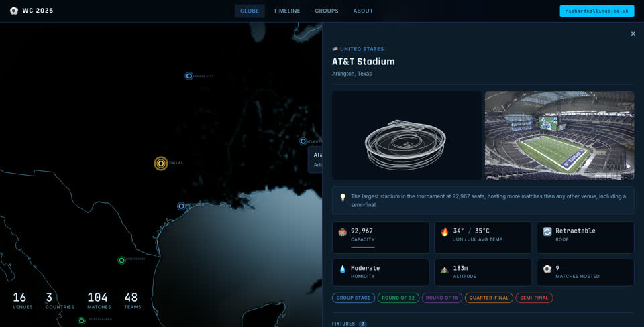Select the Kansas City venue marker
The image size is (644, 327).
189,76
